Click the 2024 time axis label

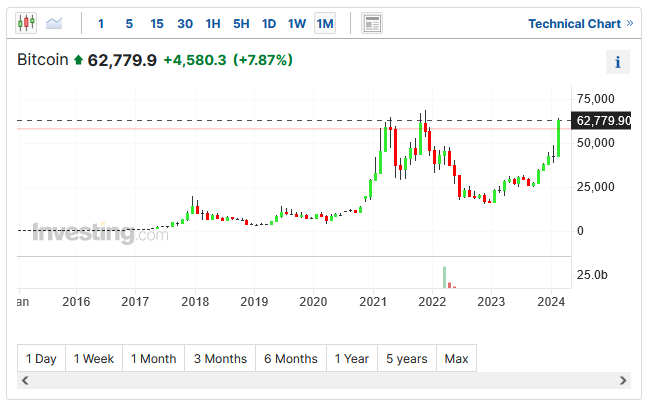(551, 302)
